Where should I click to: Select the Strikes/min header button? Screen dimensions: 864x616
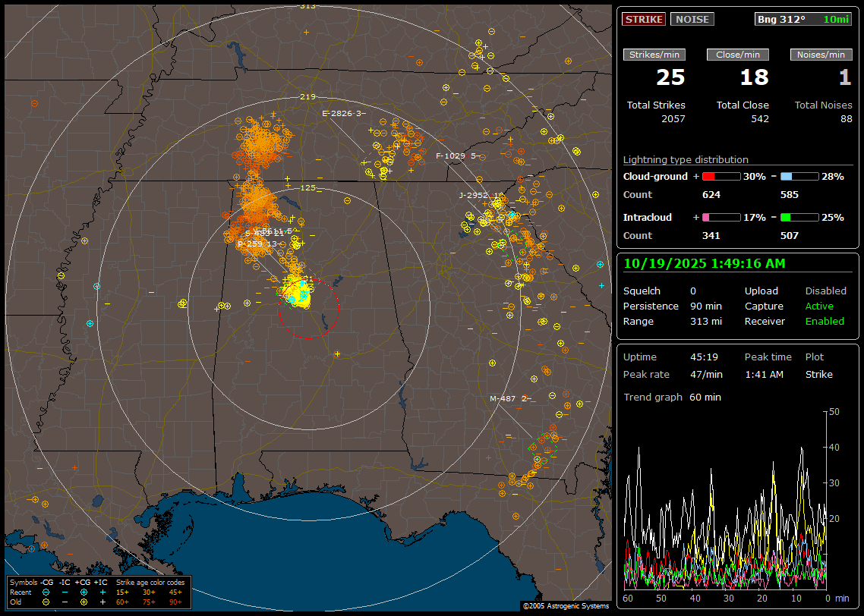[x=654, y=55]
